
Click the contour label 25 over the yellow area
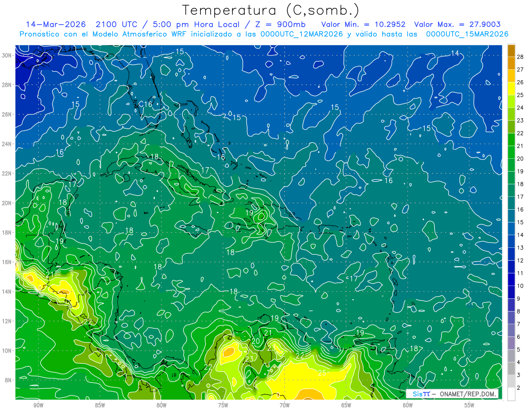tap(322, 373)
